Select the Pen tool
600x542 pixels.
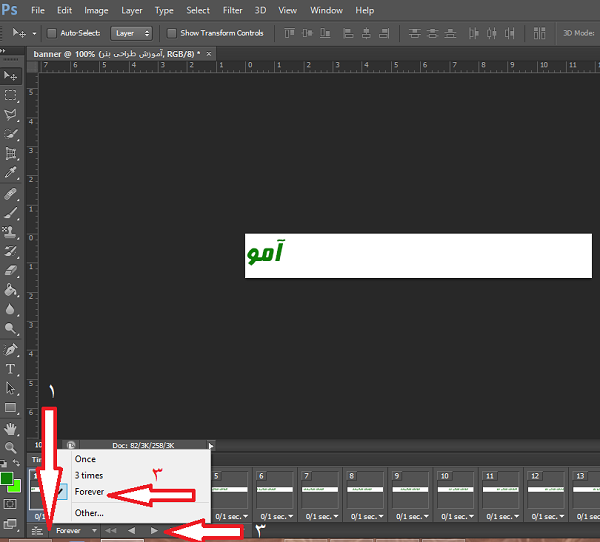11,350
